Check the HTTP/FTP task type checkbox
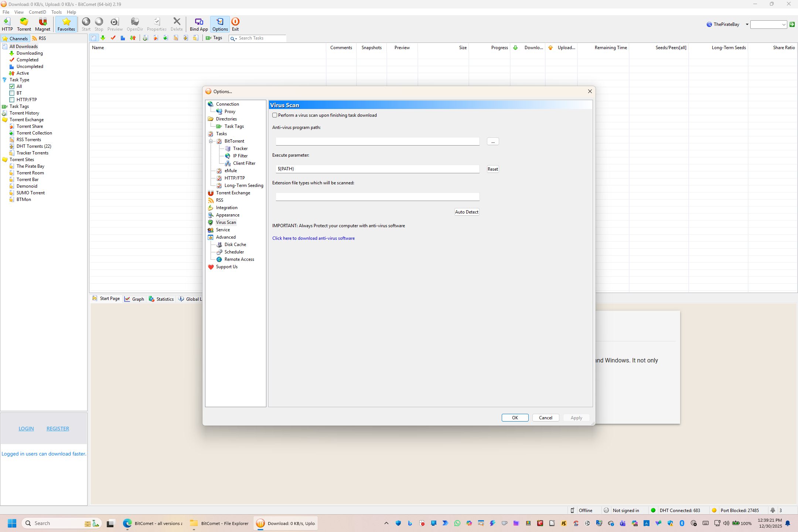This screenshot has width=798, height=532. 12,100
